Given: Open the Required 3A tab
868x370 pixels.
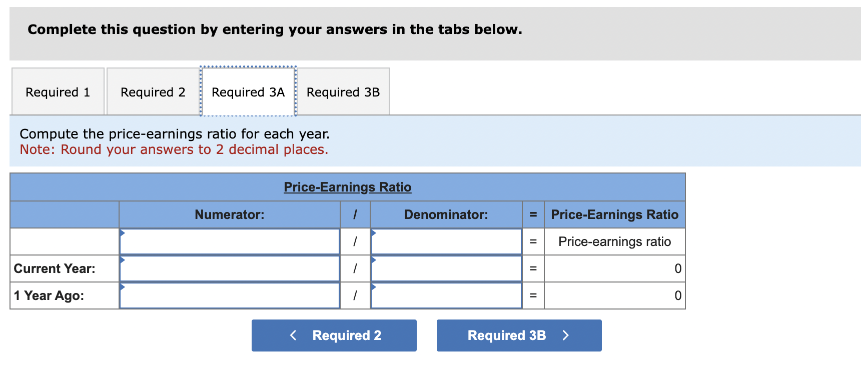Looking at the screenshot, I should tap(248, 92).
